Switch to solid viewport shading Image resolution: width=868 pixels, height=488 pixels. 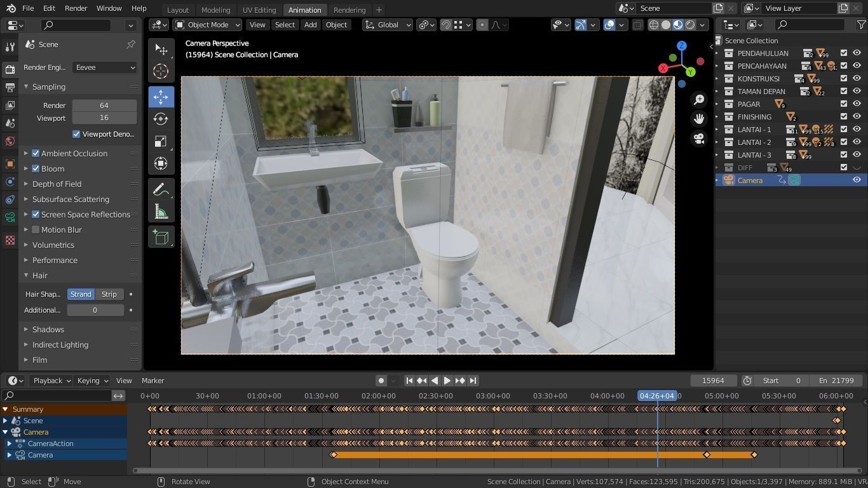click(x=666, y=25)
